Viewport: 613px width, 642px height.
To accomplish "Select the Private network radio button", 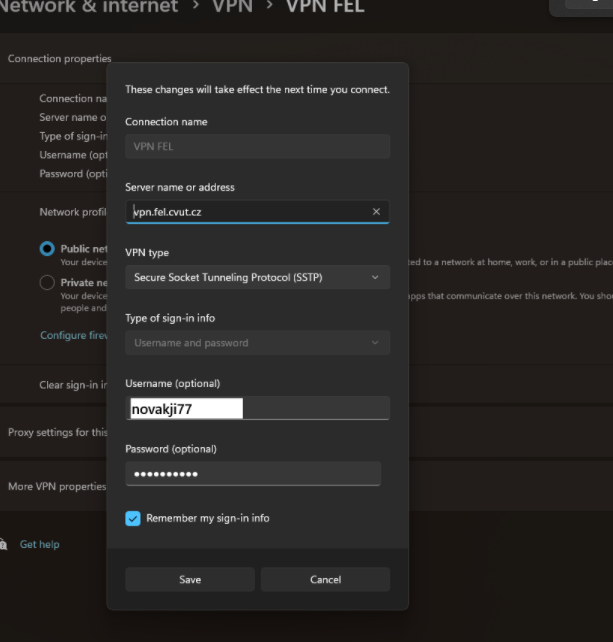I will pos(47,283).
